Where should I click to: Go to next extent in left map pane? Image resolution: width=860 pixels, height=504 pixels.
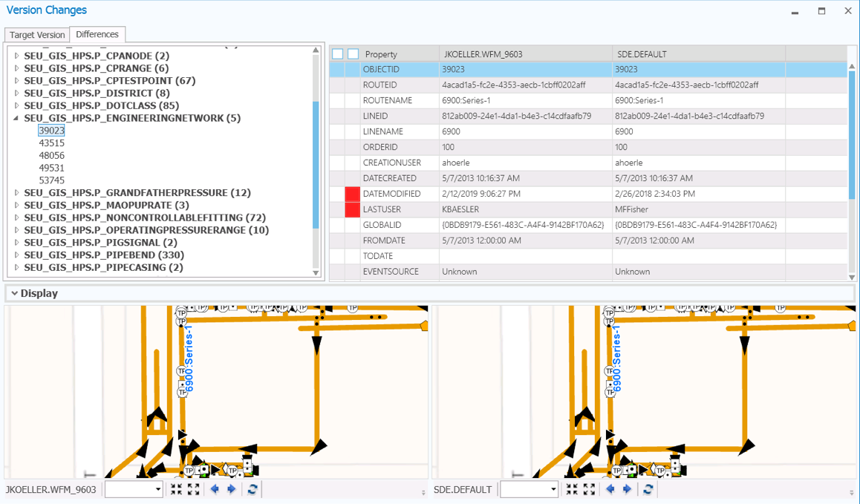(230, 489)
